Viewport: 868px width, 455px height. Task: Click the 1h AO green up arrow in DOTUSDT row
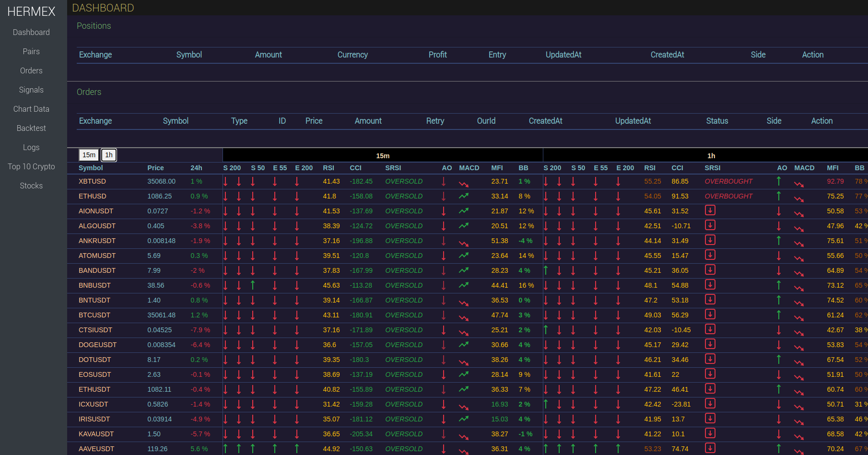[779, 360]
